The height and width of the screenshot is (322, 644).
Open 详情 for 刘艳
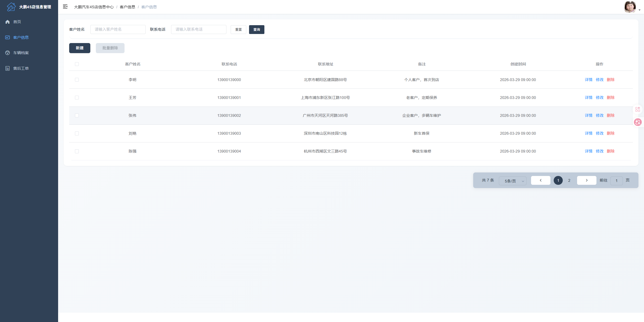[x=589, y=133]
